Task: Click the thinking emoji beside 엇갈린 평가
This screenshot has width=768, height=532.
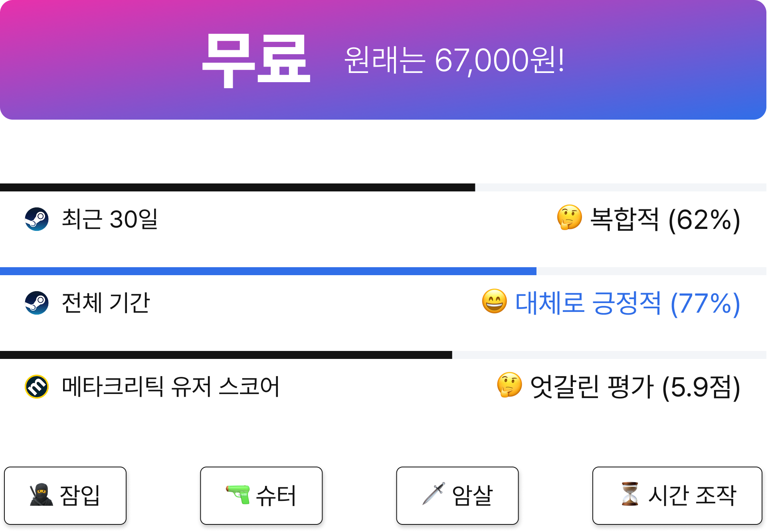Action: pyautogui.click(x=509, y=385)
